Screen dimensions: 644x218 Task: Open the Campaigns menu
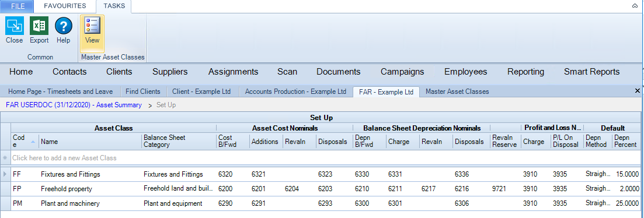point(402,72)
